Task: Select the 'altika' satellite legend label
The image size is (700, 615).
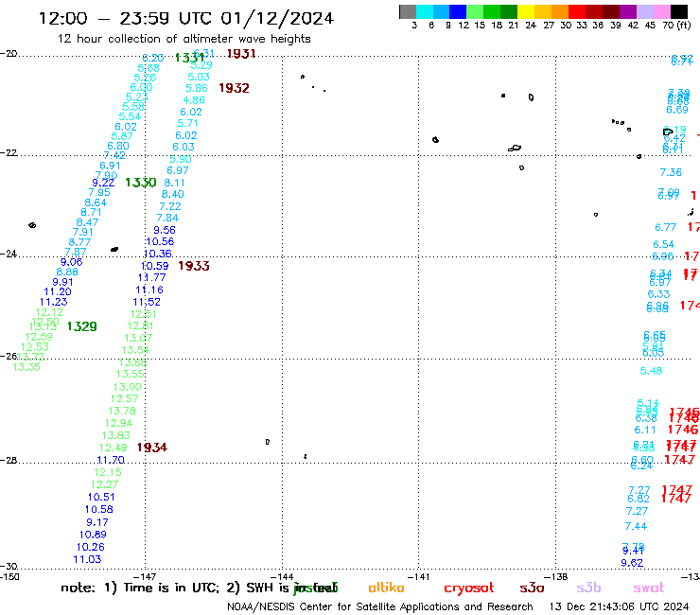Action: [386, 588]
